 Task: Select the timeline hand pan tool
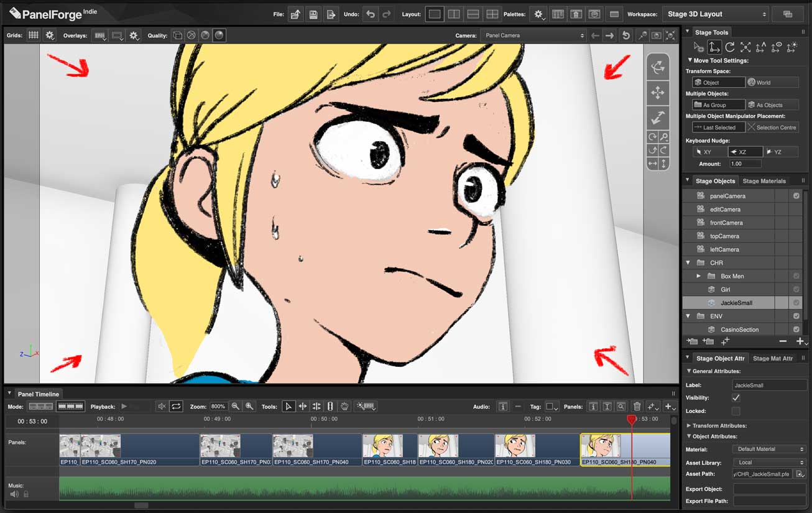(344, 406)
